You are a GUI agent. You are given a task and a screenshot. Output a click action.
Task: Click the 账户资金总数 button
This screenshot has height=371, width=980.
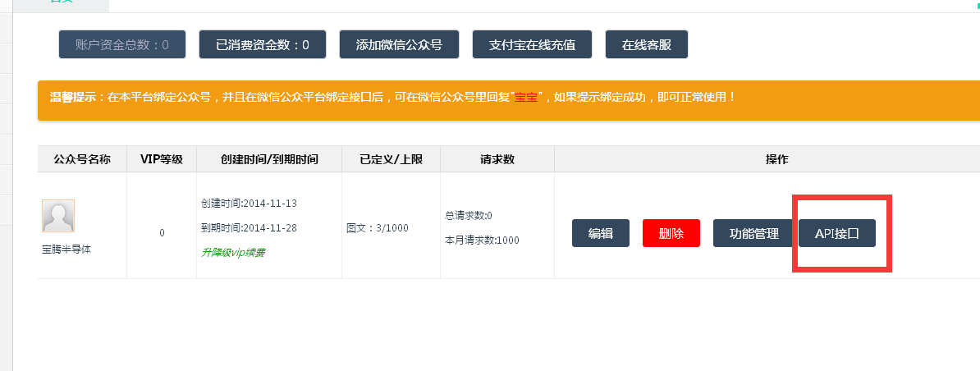click(122, 44)
